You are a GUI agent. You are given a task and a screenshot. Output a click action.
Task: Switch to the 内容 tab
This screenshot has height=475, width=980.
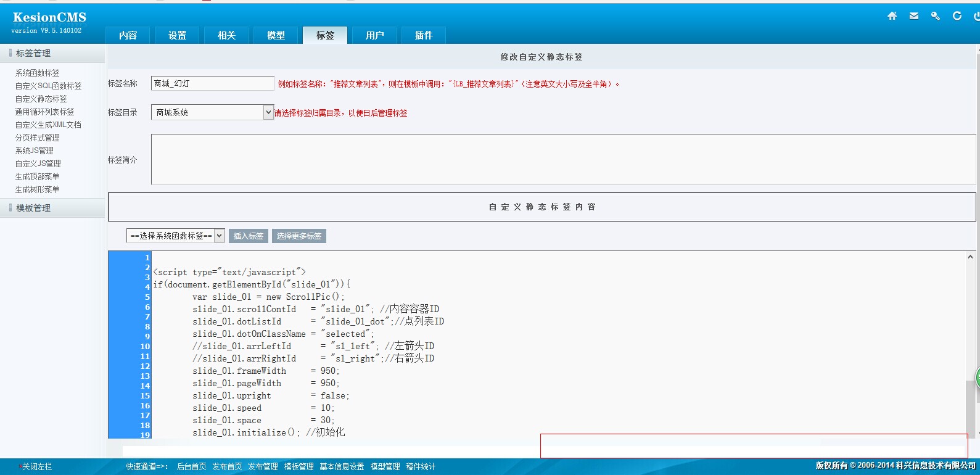[128, 35]
